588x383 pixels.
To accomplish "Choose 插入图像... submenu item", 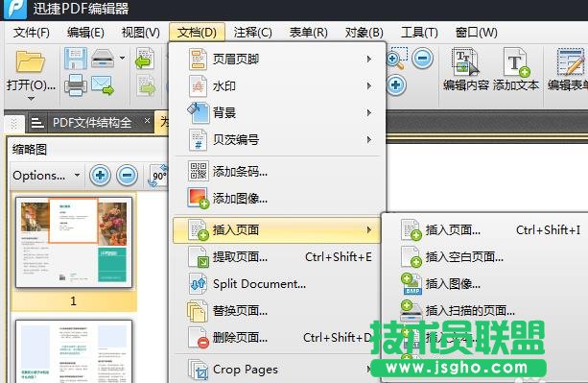I will pyautogui.click(x=486, y=284).
